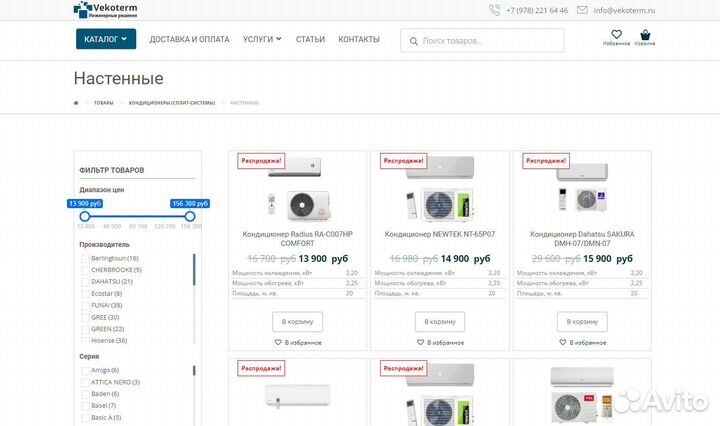Click the ТОВАРЫ breadcrumb
This screenshot has height=426, width=720.
click(103, 103)
